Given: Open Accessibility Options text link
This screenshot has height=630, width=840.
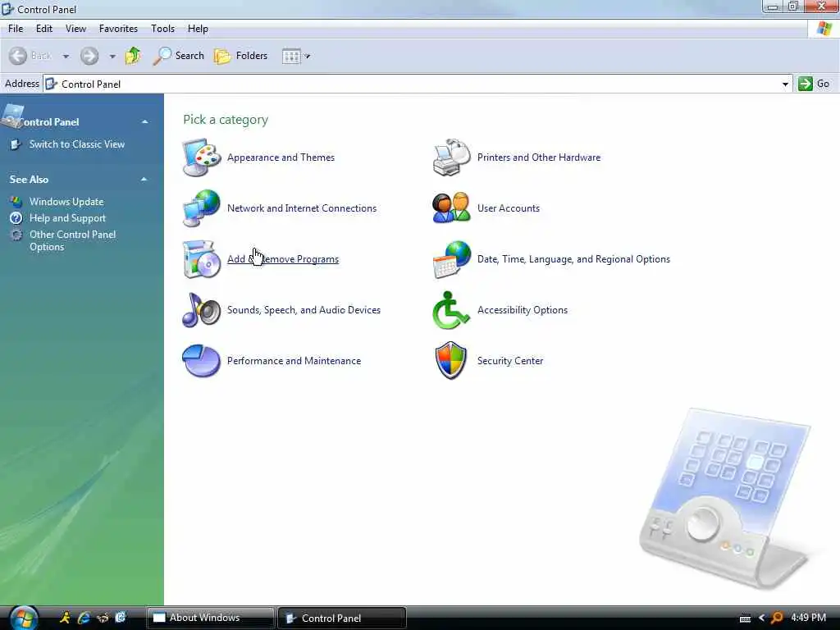Looking at the screenshot, I should 523,310.
